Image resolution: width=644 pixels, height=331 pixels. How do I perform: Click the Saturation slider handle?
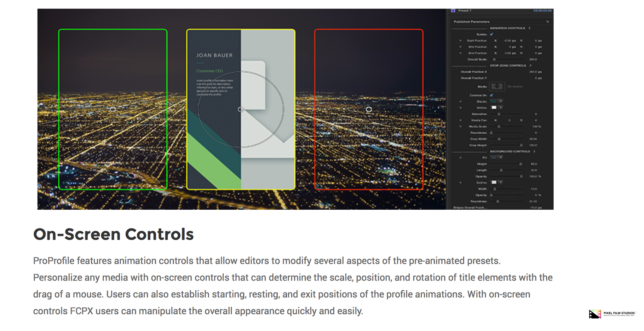pos(499,114)
